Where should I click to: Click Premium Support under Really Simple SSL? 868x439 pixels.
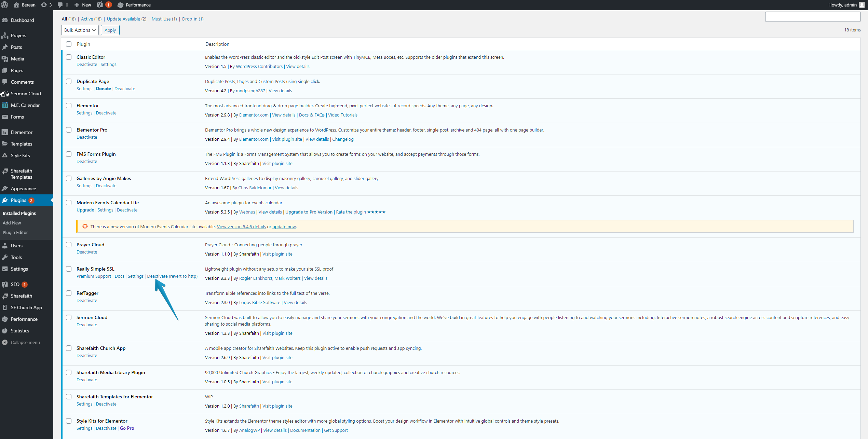(x=94, y=276)
